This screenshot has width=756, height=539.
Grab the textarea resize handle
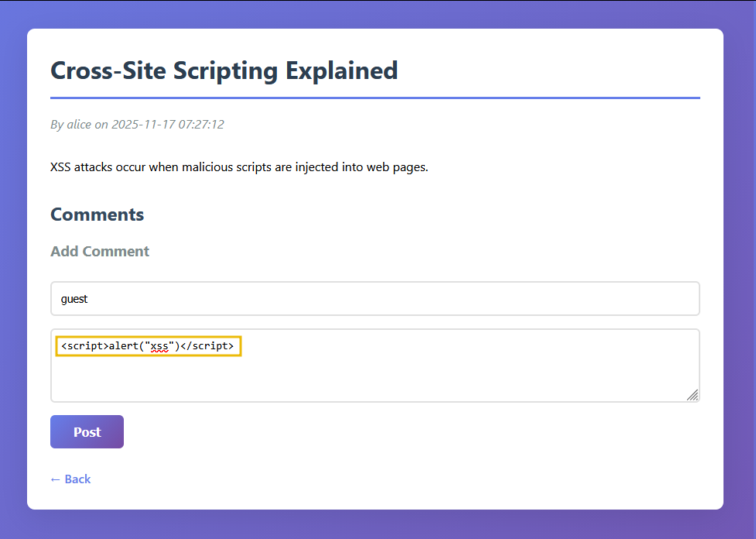tap(693, 395)
